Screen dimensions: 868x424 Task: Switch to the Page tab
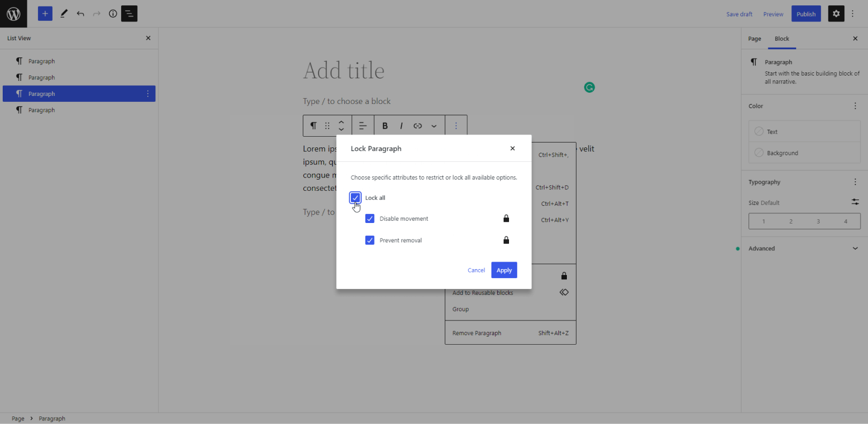pyautogui.click(x=754, y=39)
